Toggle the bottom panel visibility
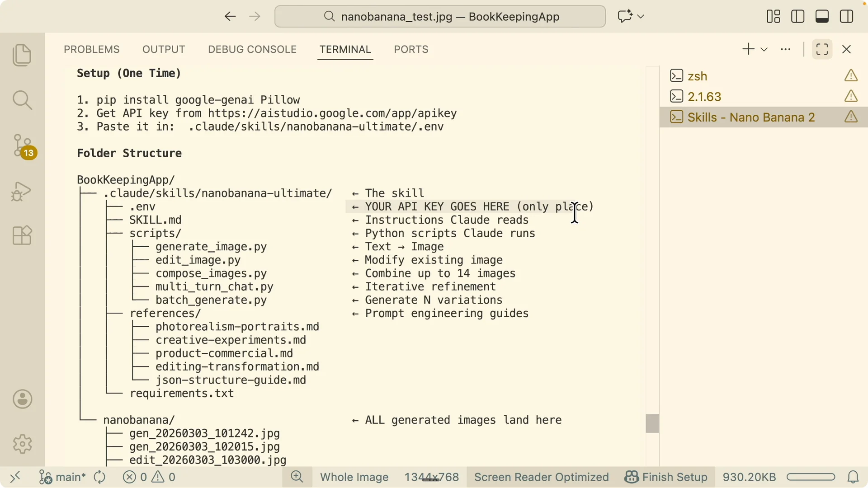Image resolution: width=868 pixels, height=488 pixels. (x=822, y=17)
